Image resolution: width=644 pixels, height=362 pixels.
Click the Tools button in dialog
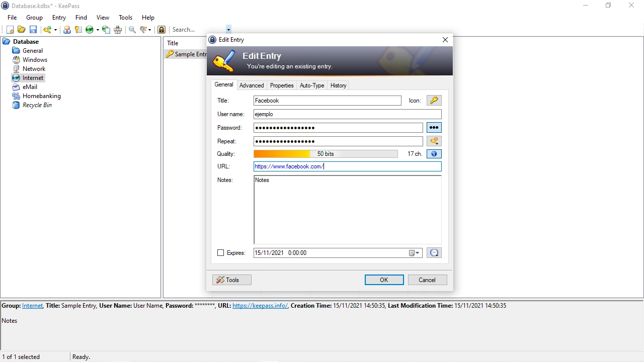(232, 280)
